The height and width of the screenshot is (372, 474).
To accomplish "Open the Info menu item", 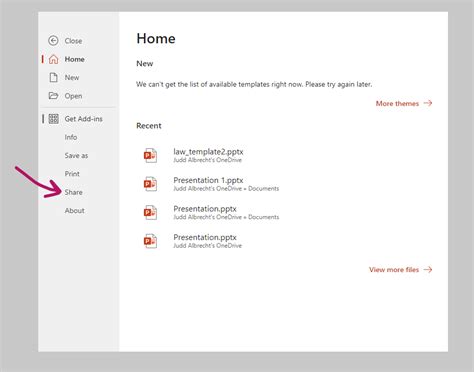I will point(71,137).
